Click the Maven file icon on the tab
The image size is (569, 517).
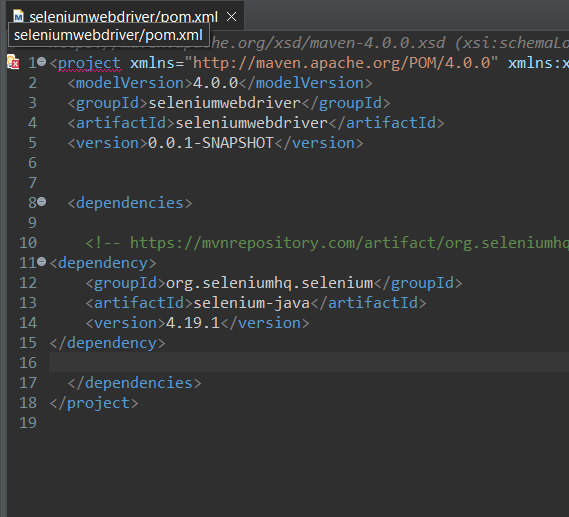[18, 16]
